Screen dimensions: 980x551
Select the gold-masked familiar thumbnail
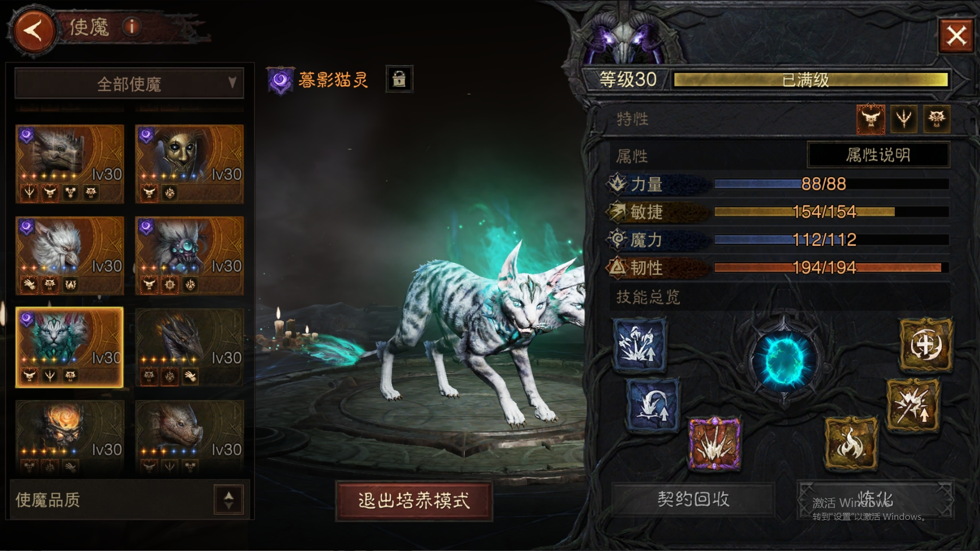(189, 164)
